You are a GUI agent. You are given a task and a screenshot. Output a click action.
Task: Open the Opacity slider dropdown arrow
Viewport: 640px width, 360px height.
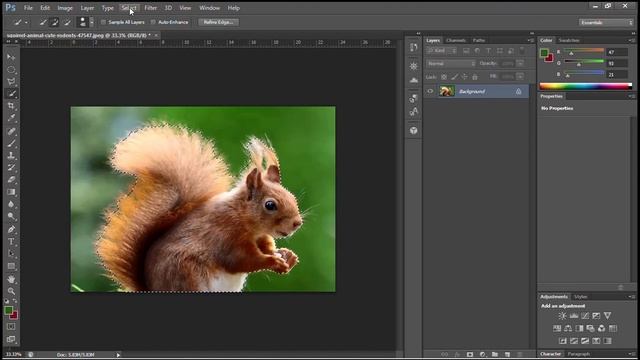(520, 64)
